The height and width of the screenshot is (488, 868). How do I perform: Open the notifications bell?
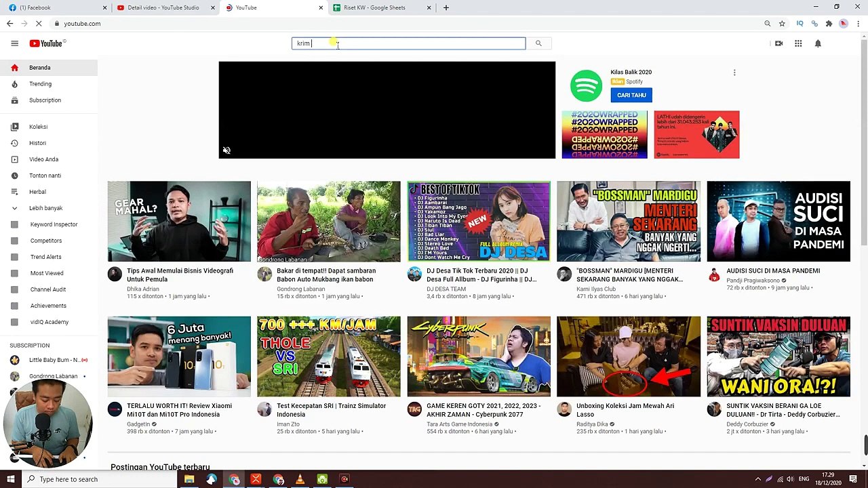coord(818,43)
